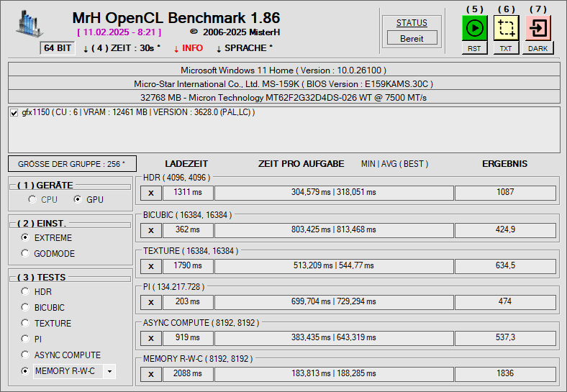
Task: Click HDR load time 1311 ms
Action: 188,193
